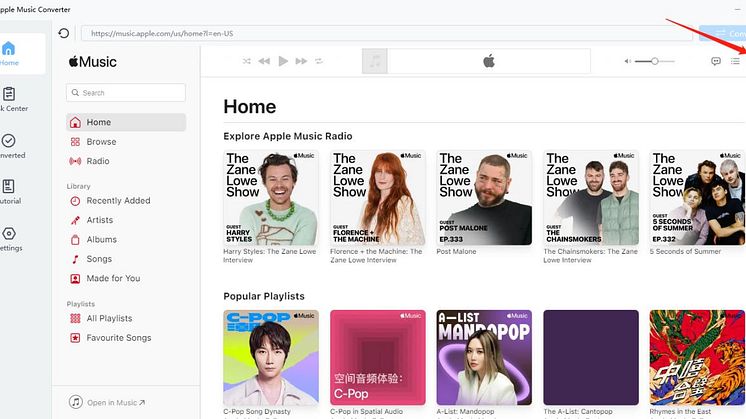Screen dimensions: 746x419
Task: Click the 'Post Malone' caption link
Action: 456,252
